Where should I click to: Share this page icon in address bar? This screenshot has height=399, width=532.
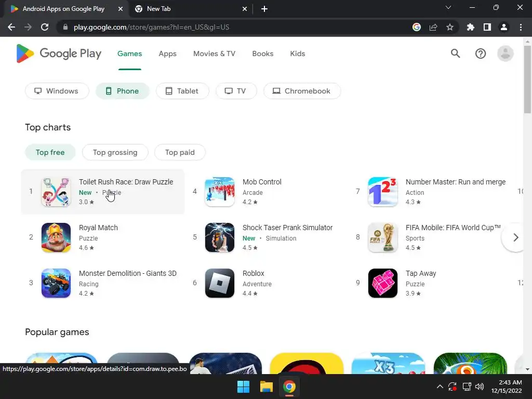click(x=433, y=27)
